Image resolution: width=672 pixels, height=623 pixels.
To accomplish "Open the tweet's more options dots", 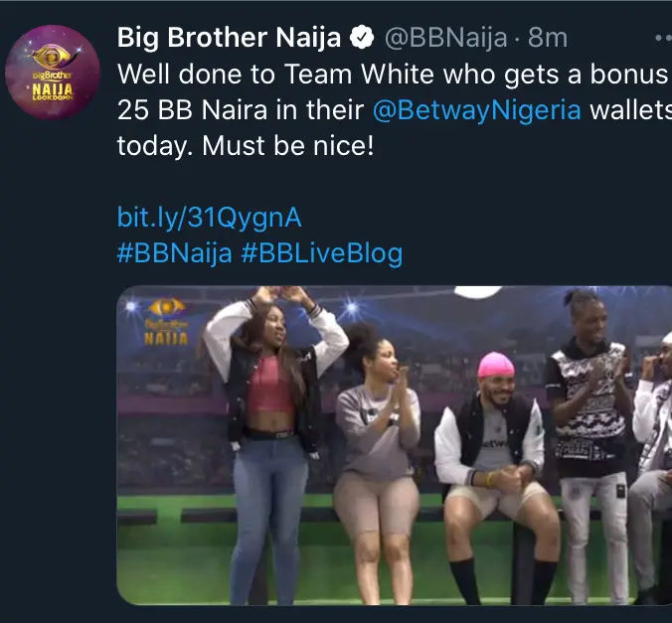I will tap(662, 39).
